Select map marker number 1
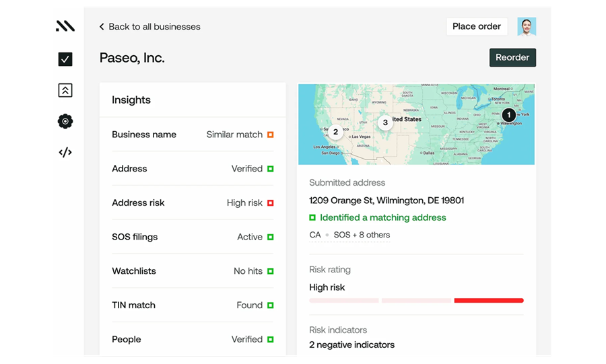Viewport: 606px width, 364px height. point(508,115)
